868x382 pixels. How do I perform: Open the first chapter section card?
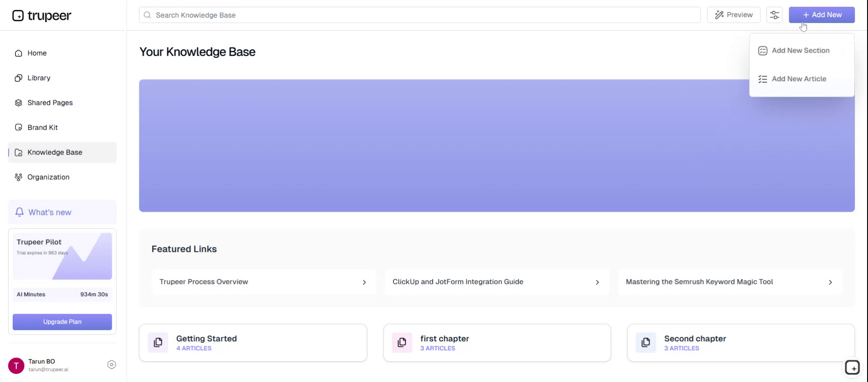(497, 343)
